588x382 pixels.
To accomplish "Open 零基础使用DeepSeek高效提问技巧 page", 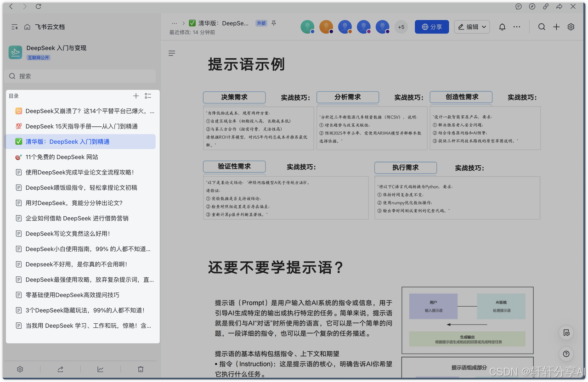I will tap(81, 295).
